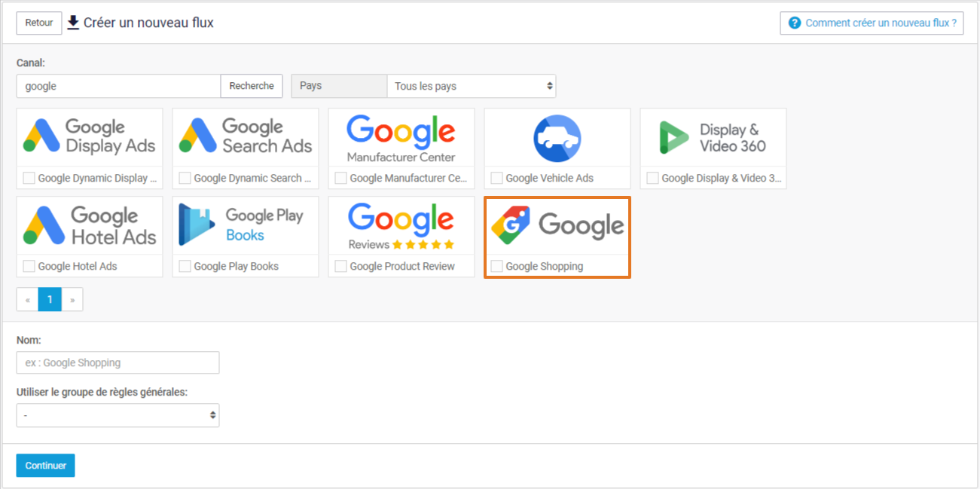The width and height of the screenshot is (980, 489).
Task: Click the Recherche button
Action: [x=252, y=86]
